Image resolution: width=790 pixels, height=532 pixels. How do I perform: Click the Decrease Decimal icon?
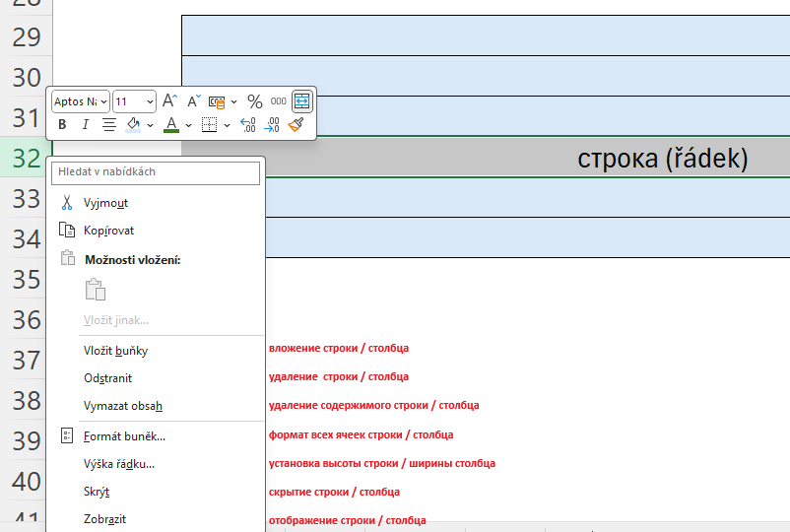click(272, 125)
